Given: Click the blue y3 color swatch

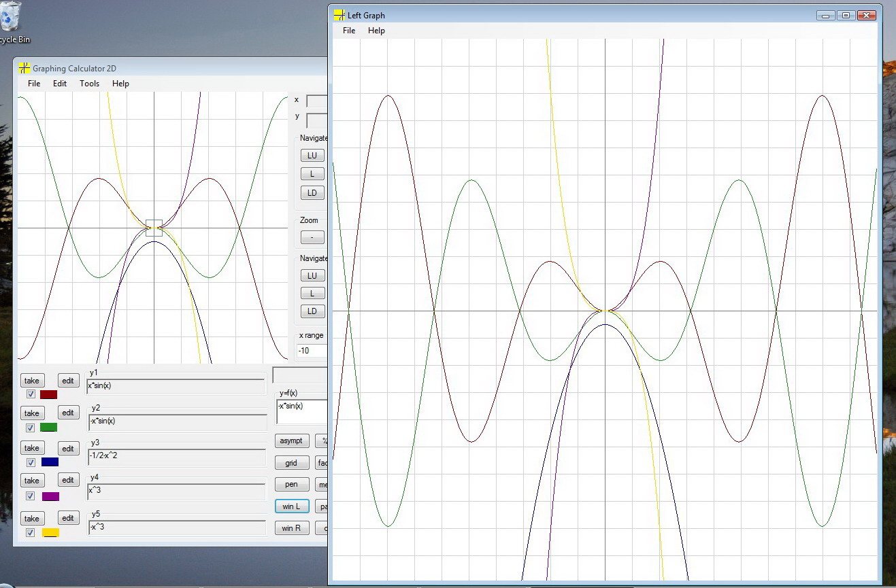Looking at the screenshot, I should [x=50, y=462].
